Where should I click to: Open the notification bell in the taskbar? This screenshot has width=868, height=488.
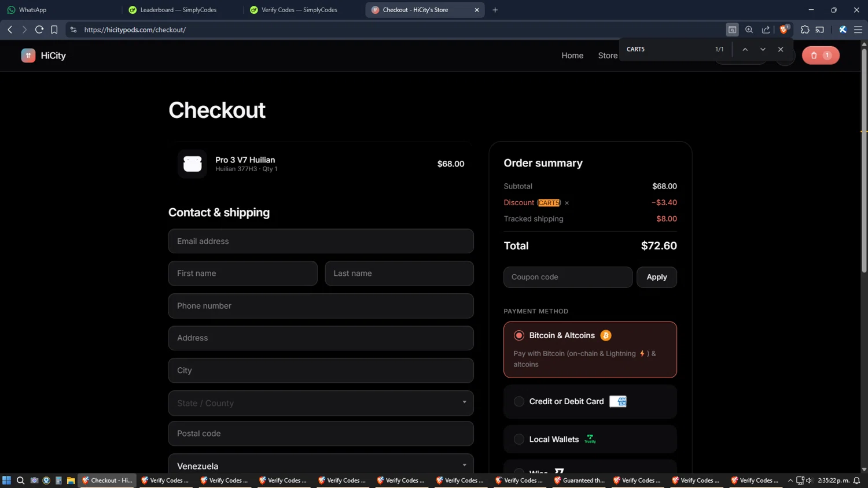tap(857, 480)
